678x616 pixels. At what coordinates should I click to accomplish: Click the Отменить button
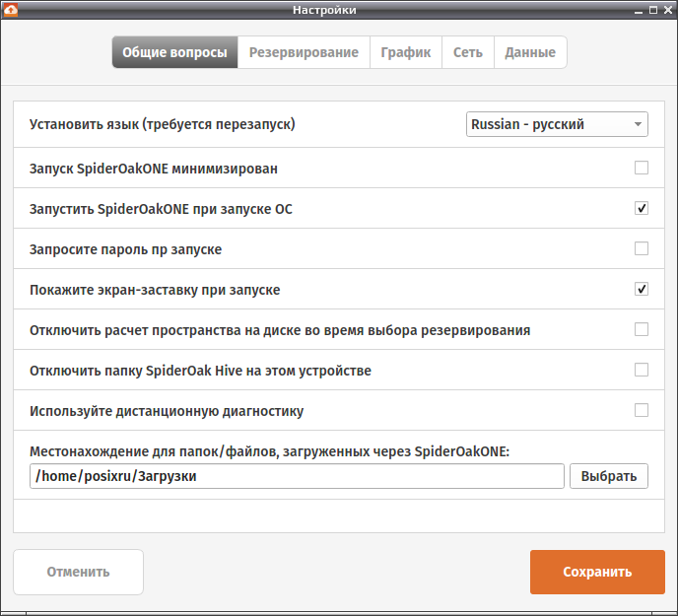pyautogui.click(x=78, y=572)
